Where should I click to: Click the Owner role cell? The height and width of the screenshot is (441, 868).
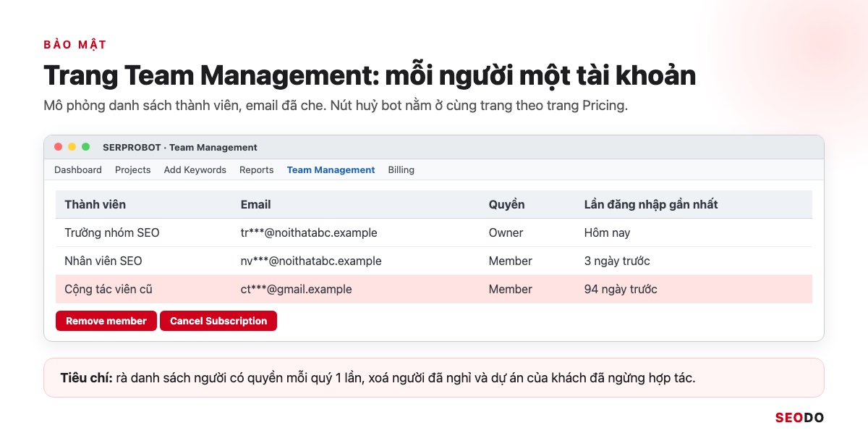tap(506, 232)
